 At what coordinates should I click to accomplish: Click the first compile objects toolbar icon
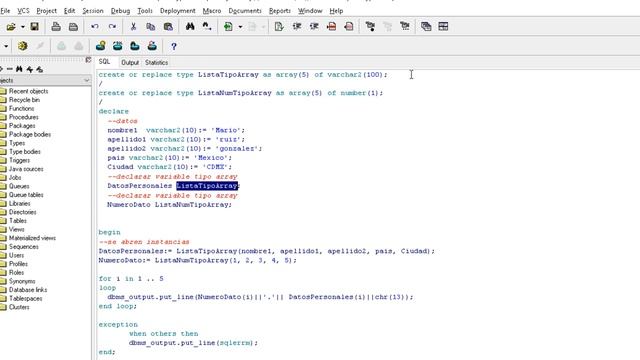click(370, 27)
